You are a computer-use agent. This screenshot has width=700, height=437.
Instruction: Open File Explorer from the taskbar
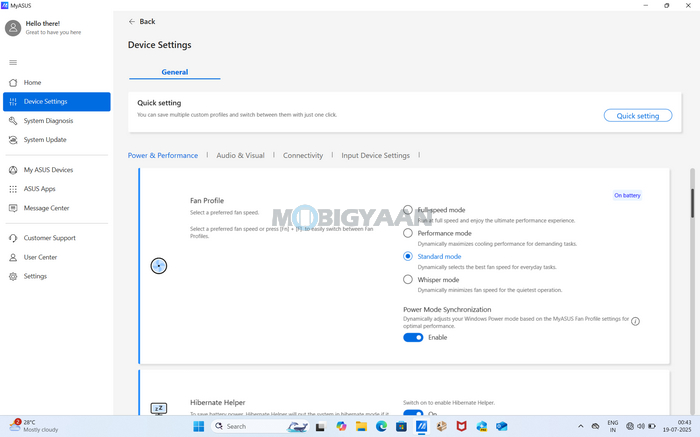click(x=361, y=426)
